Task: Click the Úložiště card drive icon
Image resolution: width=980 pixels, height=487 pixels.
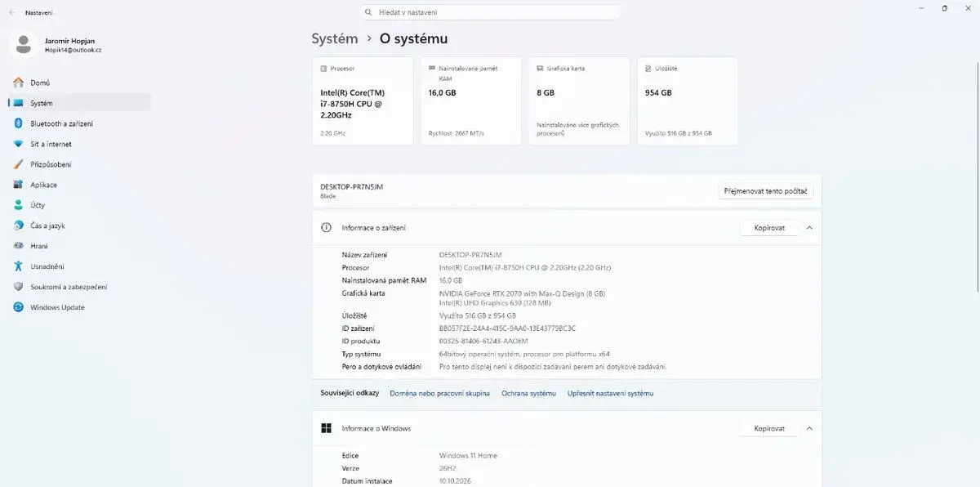Action: 648,69
